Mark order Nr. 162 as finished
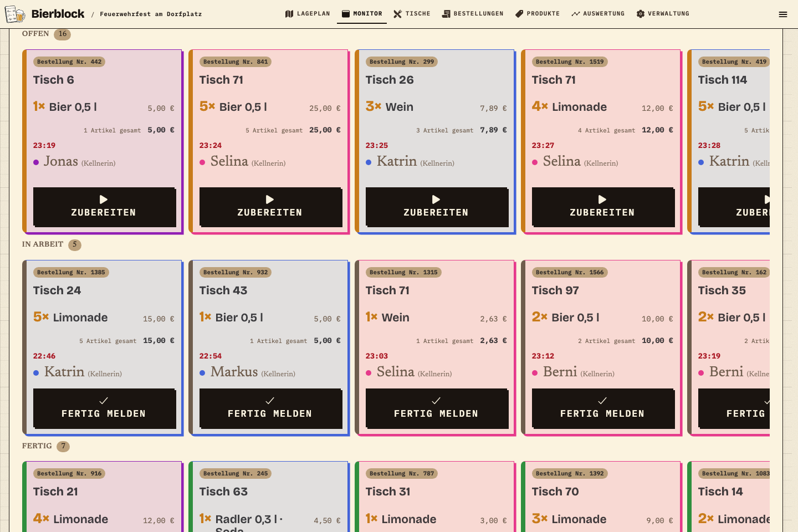This screenshot has width=798, height=532. 734,408
